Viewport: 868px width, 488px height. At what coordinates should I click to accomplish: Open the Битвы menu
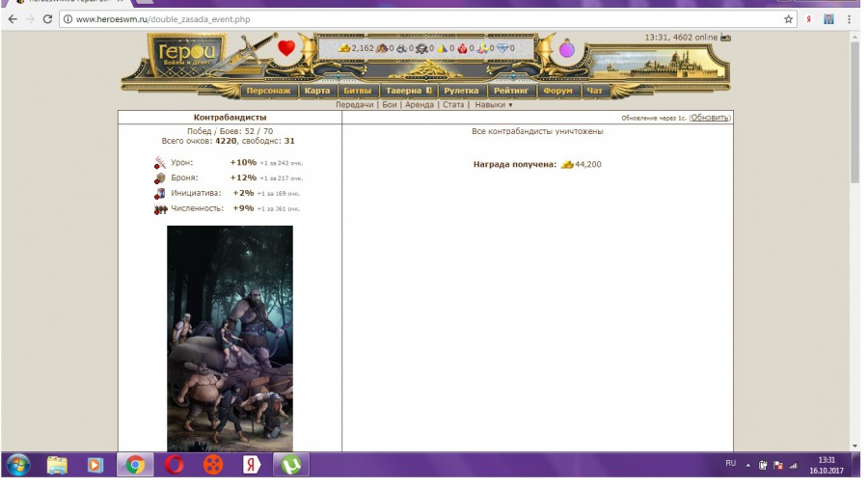click(358, 91)
